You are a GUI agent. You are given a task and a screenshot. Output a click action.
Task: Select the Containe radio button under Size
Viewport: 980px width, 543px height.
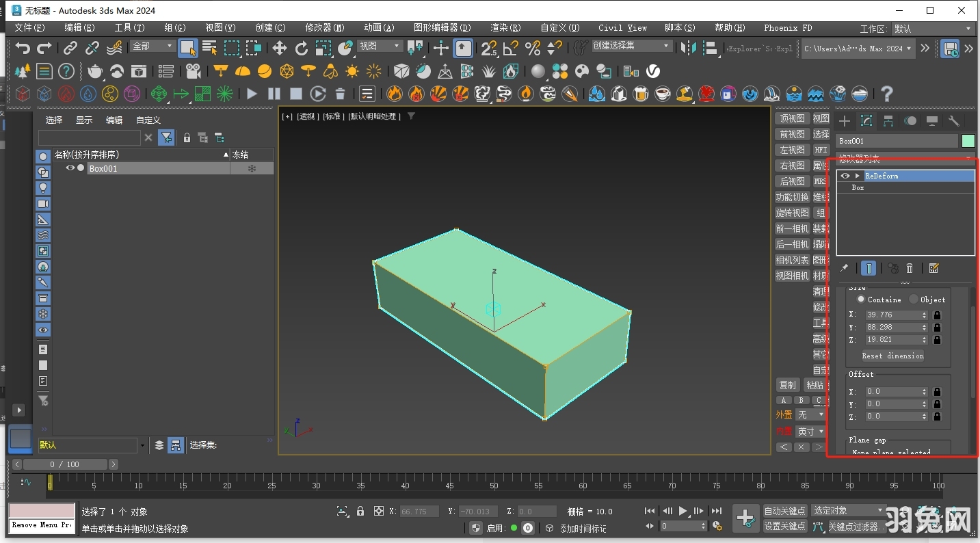(x=862, y=299)
